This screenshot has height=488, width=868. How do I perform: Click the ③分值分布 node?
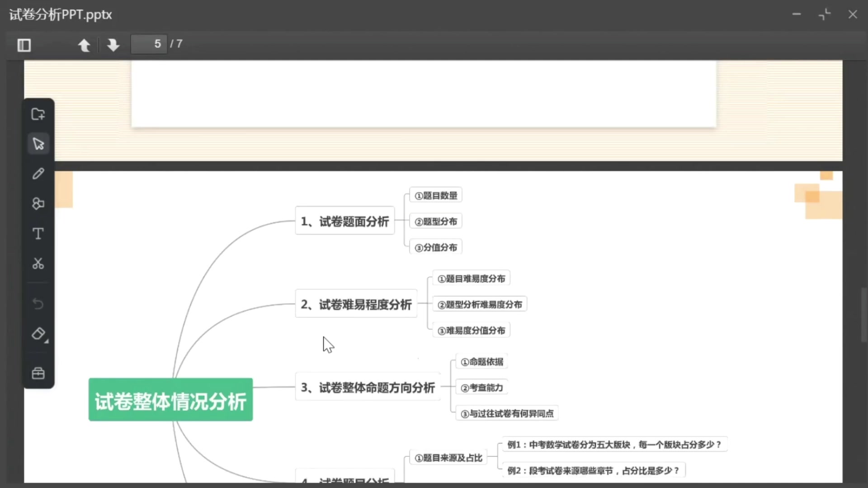tap(436, 247)
